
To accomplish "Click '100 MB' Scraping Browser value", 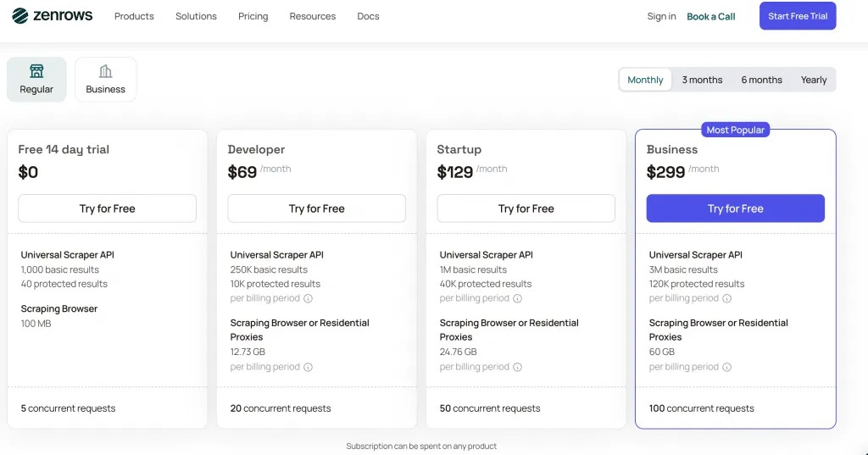I will (x=36, y=324).
